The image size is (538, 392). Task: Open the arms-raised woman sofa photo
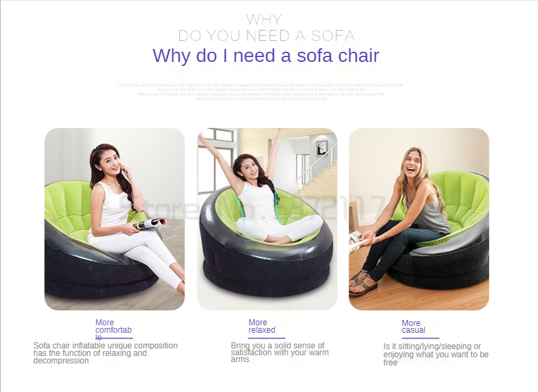[267, 219]
